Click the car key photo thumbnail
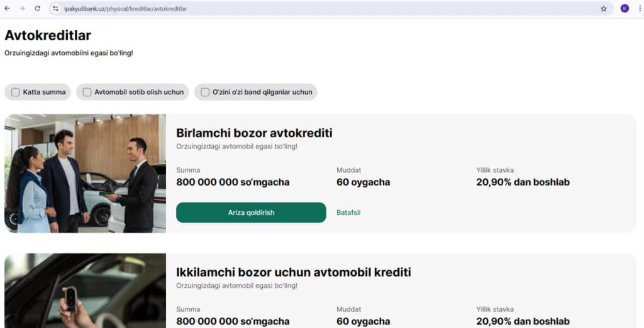 [85, 291]
